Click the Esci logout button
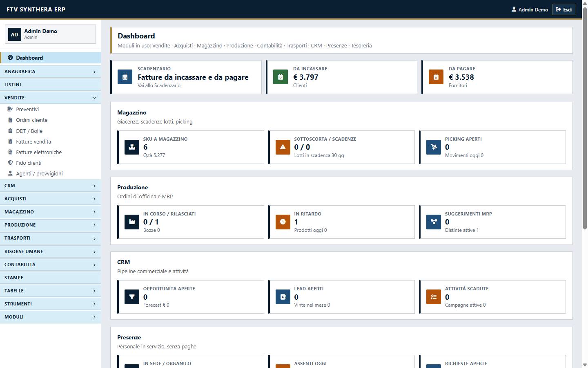588x368 pixels. point(563,9)
